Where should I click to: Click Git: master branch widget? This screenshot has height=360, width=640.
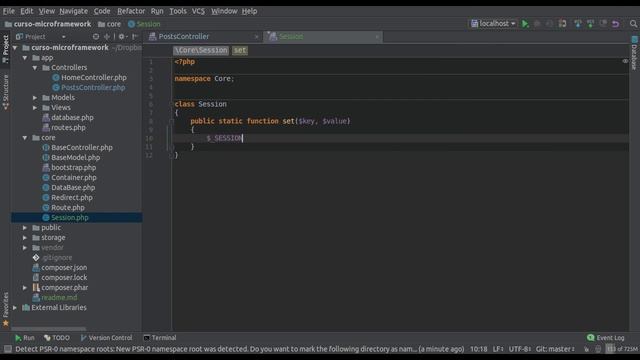pyautogui.click(x=555, y=349)
